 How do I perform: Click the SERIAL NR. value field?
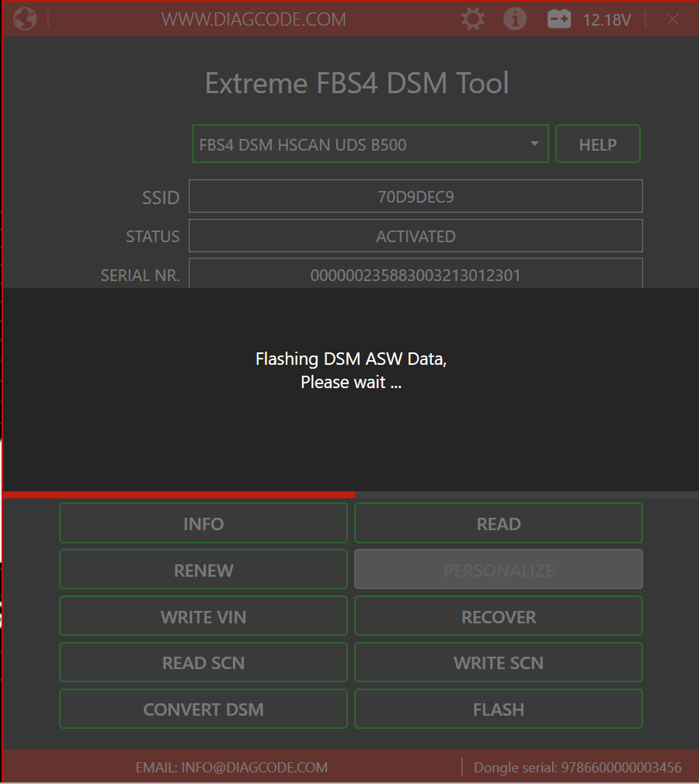point(416,274)
